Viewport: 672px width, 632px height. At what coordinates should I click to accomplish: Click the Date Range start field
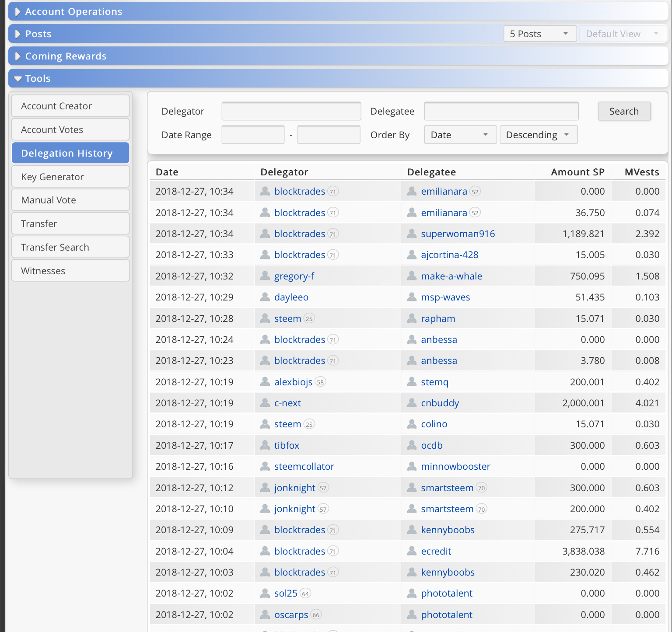pos(253,135)
